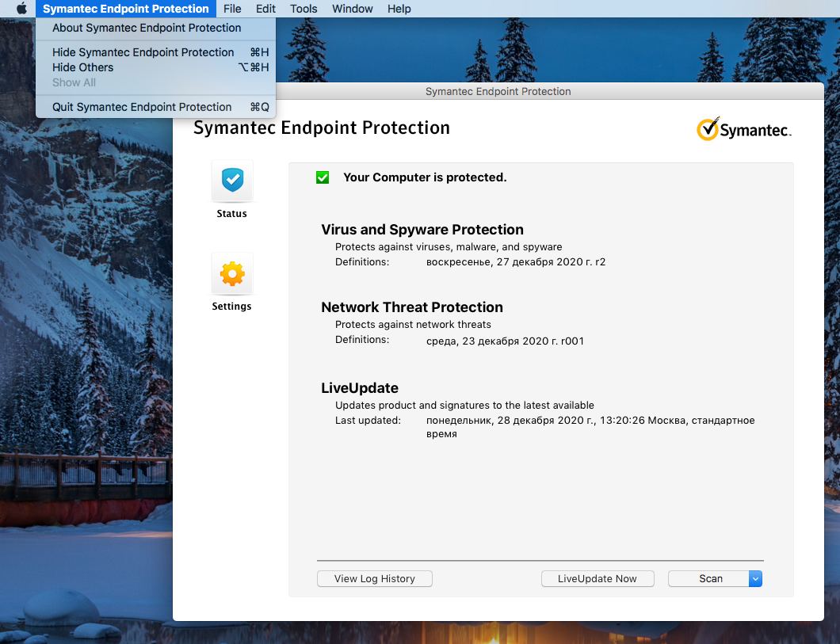This screenshot has width=840, height=644.
Task: Open the Edit menu
Action: coord(265,9)
